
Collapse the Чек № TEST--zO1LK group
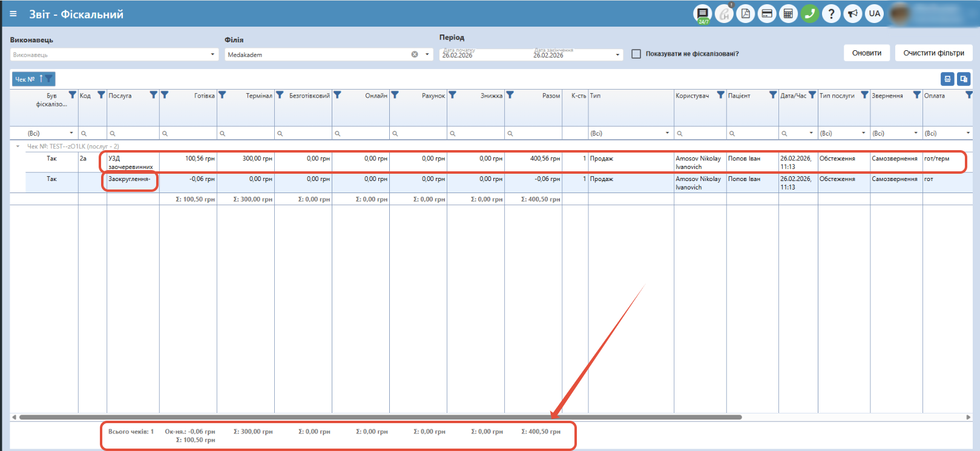[x=18, y=146]
